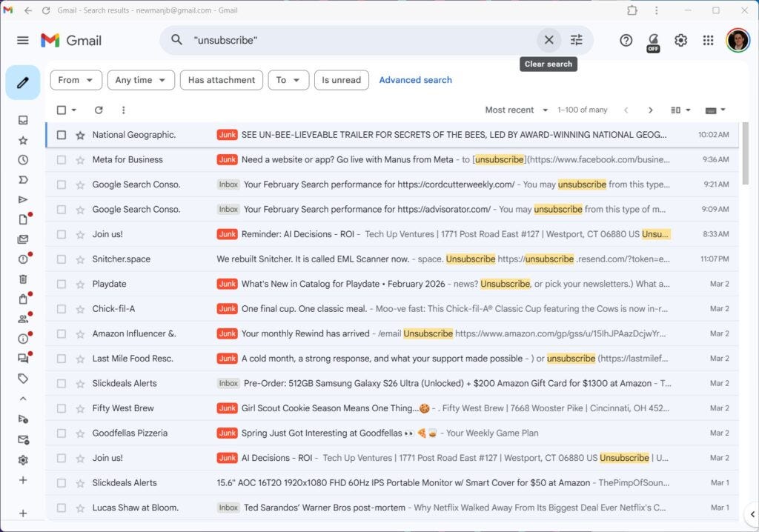
Task: Tick the Meta for Business email checkbox
Action: click(62, 160)
